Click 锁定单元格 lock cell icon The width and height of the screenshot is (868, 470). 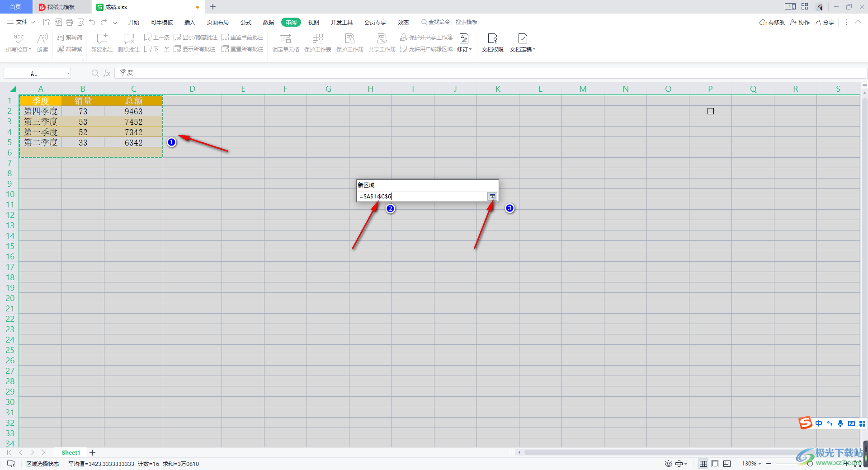[286, 38]
